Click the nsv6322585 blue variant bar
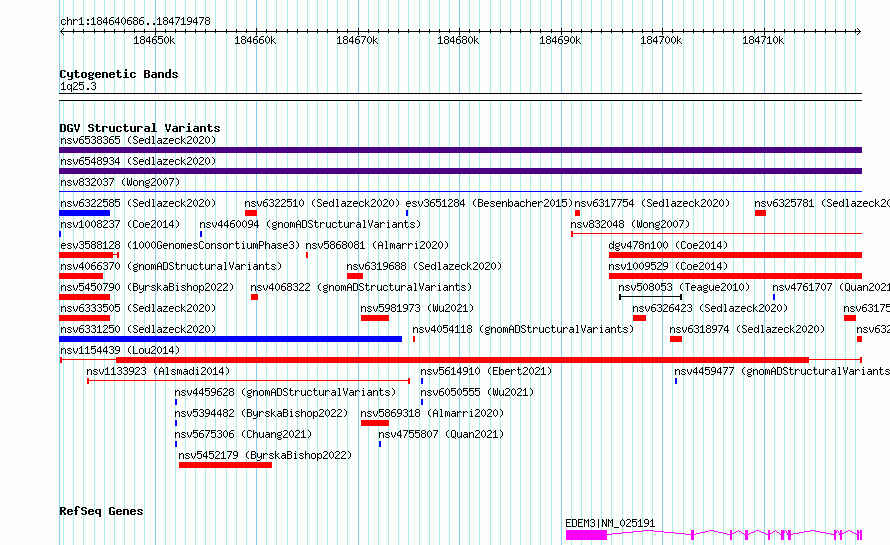 (85, 213)
